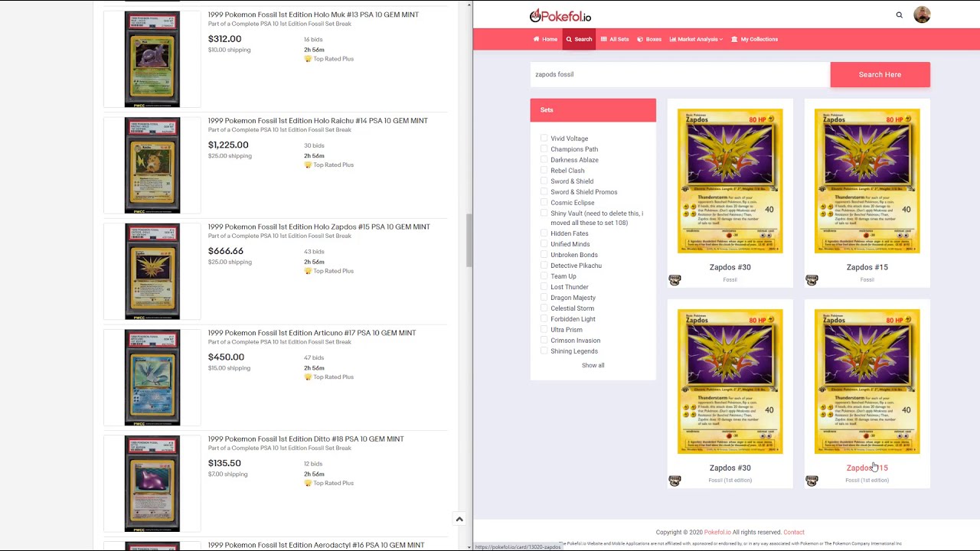Click the Zapdos #30 Fossil title link
This screenshot has height=551, width=980.
[730, 267]
